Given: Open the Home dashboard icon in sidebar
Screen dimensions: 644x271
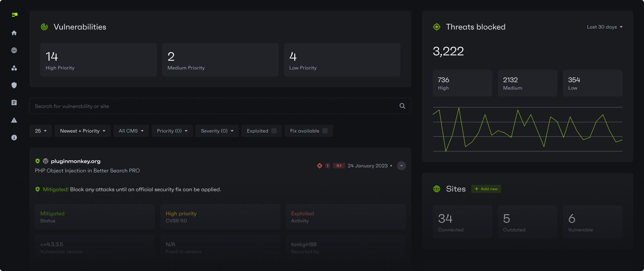Looking at the screenshot, I should 14,32.
